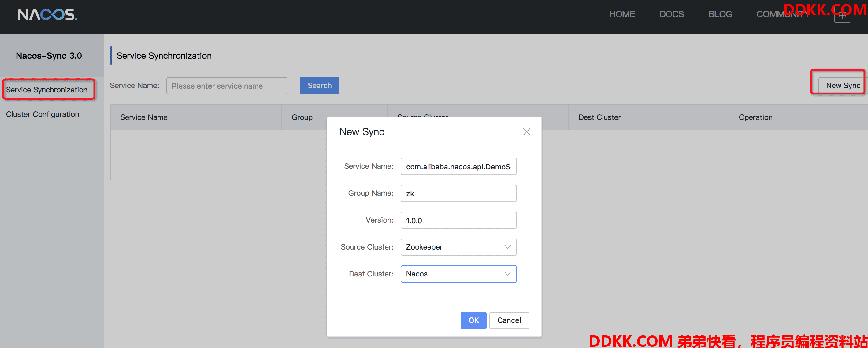
Task: Click the Service Name column header
Action: (196, 117)
